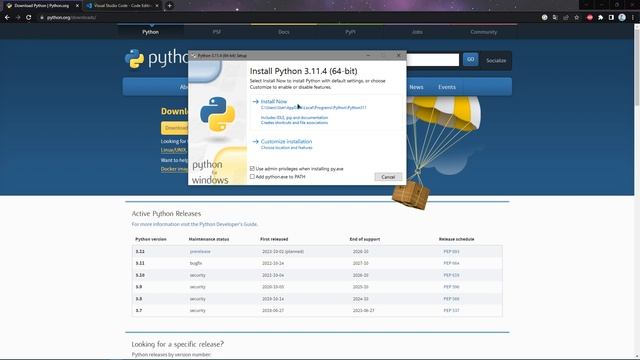Open the Python Developer's Guide link

click(x=228, y=224)
